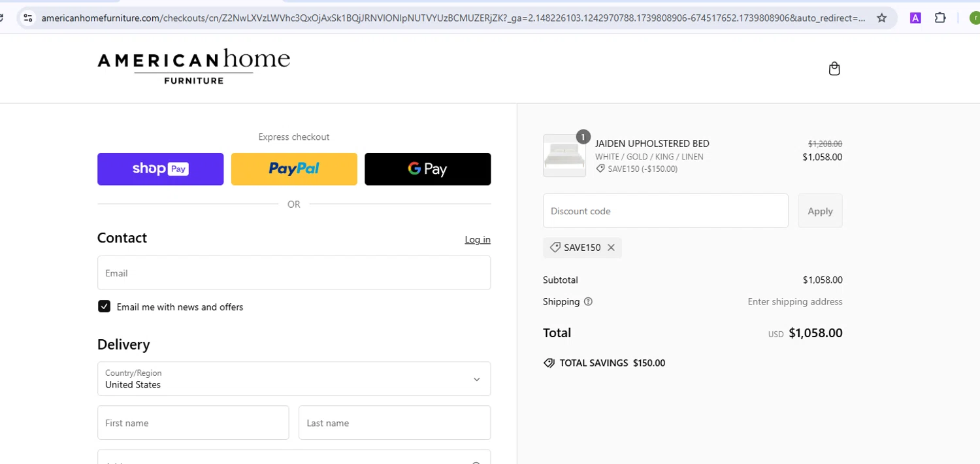Uncheck Email me with news and offers

click(x=105, y=307)
